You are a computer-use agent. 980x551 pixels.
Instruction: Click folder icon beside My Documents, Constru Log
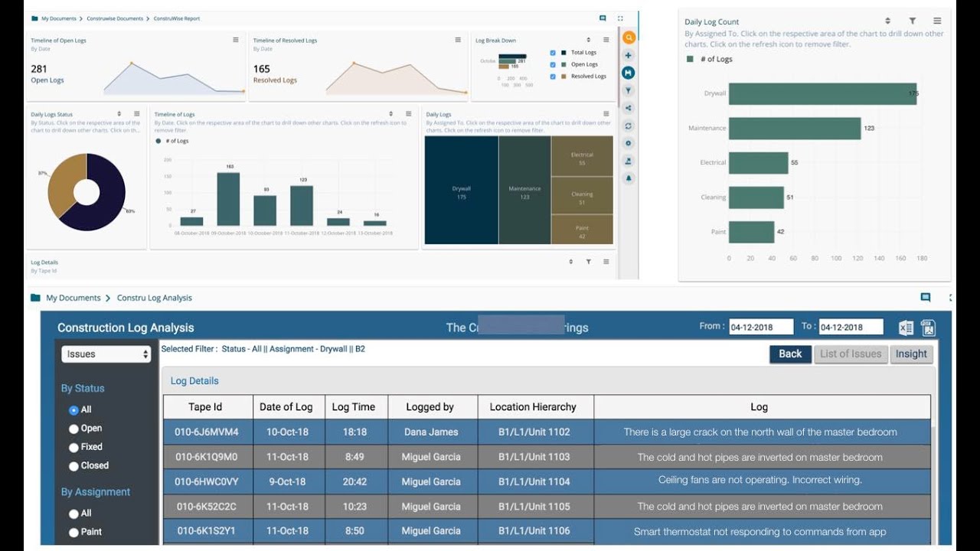tap(34, 298)
